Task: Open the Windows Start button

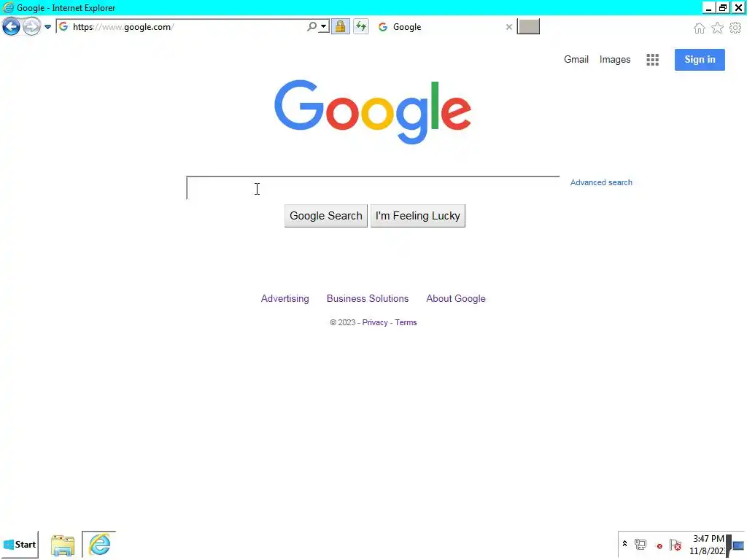Action: click(x=20, y=544)
